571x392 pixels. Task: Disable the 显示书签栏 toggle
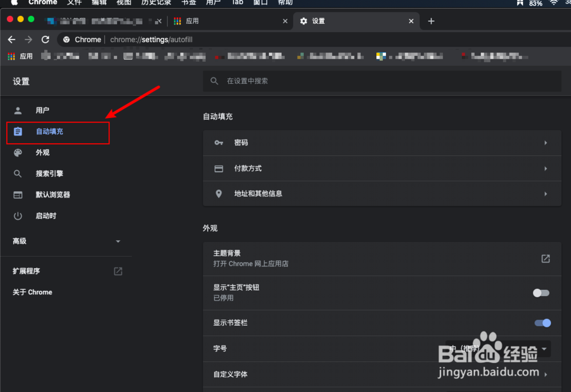coord(542,322)
